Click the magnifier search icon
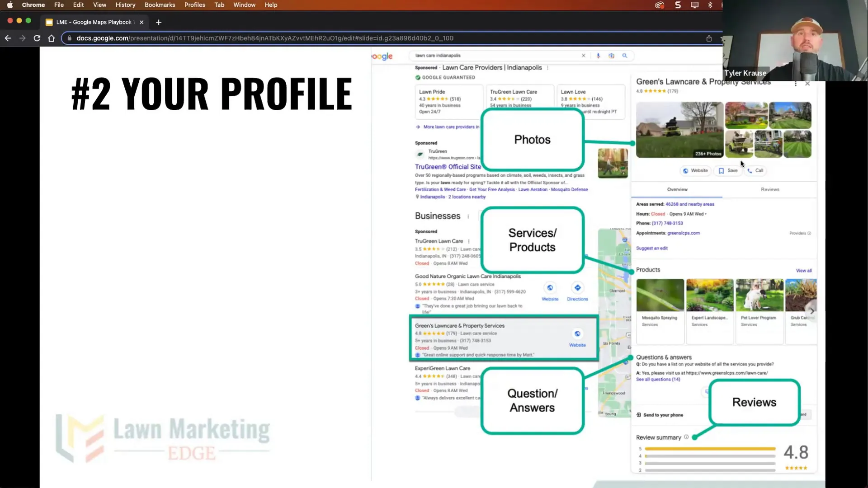This screenshot has height=488, width=868. pos(625,56)
